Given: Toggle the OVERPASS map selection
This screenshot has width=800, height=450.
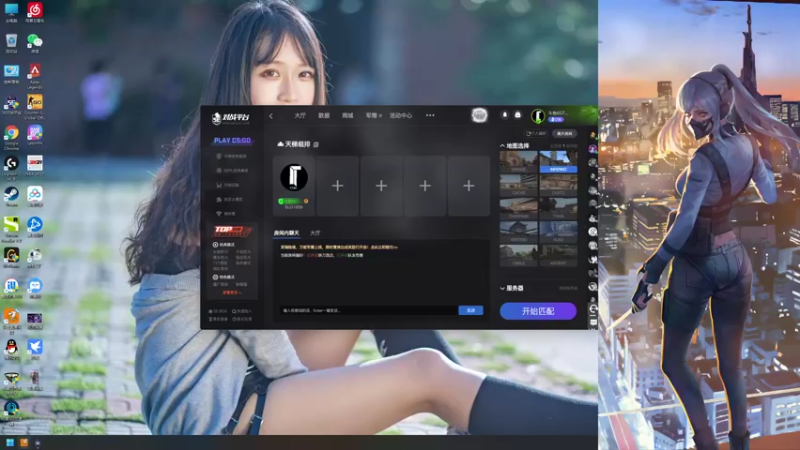Looking at the screenshot, I should click(518, 209).
